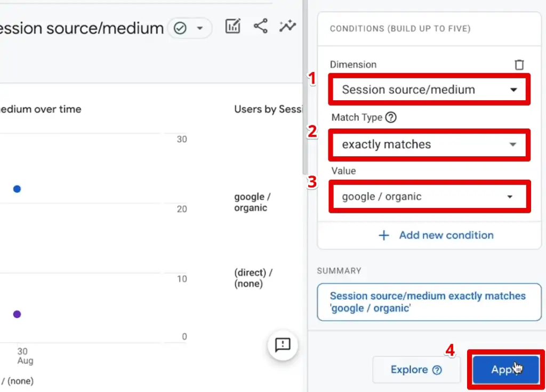Expand the data quality badge dropdown arrow
Viewport: 546px width, 392px height.
(x=199, y=28)
